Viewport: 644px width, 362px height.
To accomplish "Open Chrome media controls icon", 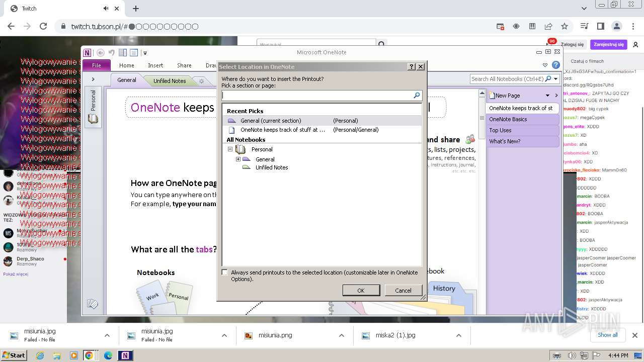I will [x=584, y=26].
